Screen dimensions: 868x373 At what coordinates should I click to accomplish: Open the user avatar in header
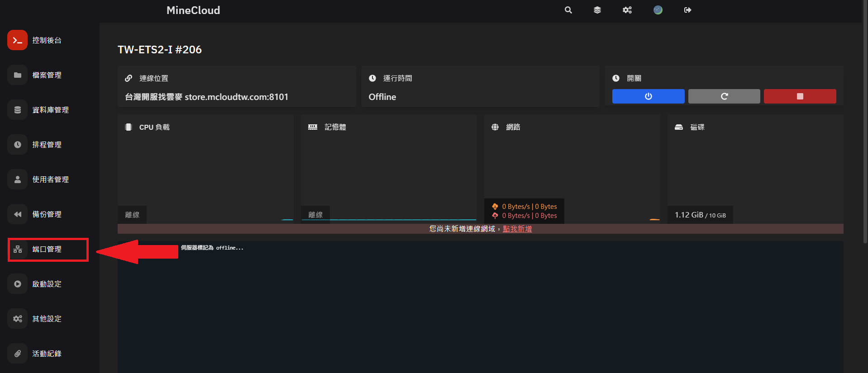coord(658,10)
